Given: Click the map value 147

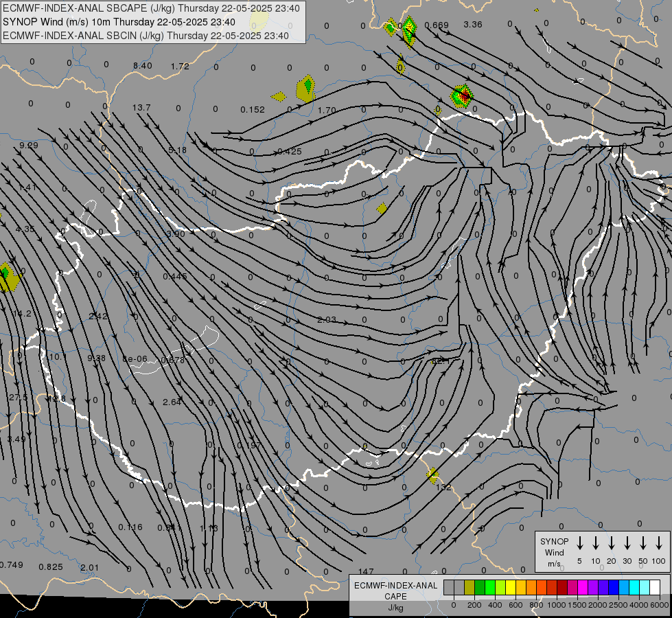Looking at the screenshot, I should 366,572.
